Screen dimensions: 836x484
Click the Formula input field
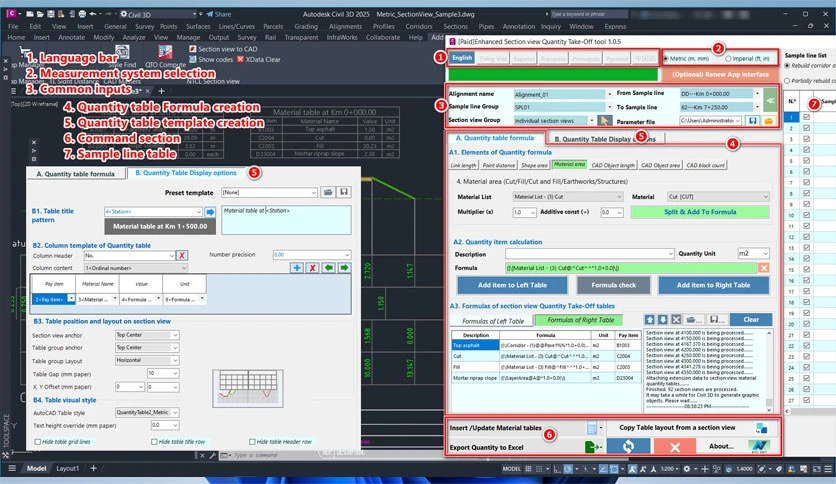tap(630, 268)
